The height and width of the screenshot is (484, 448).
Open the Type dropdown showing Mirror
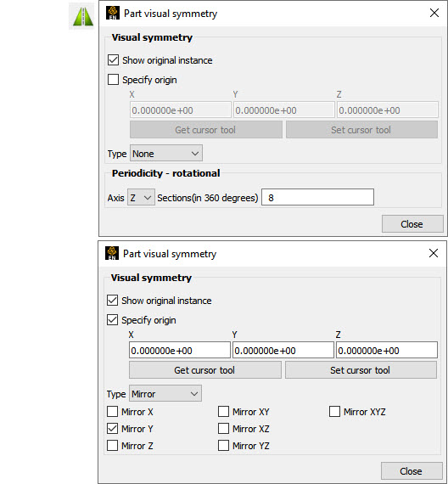tap(165, 393)
